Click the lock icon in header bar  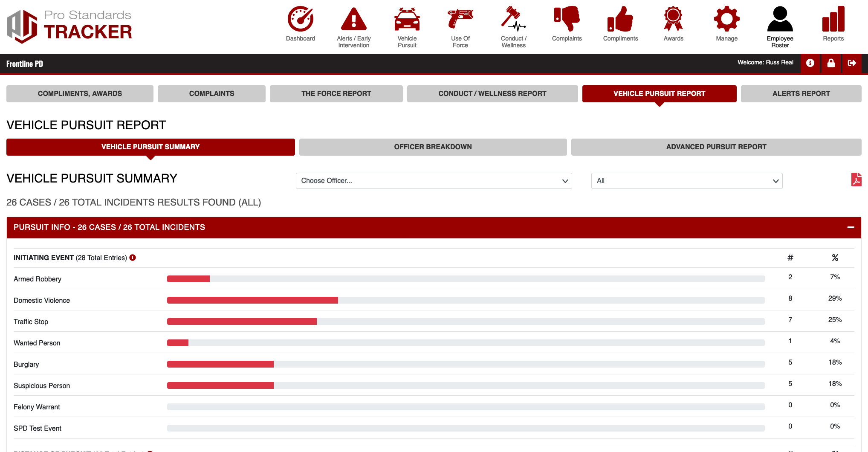(x=831, y=63)
